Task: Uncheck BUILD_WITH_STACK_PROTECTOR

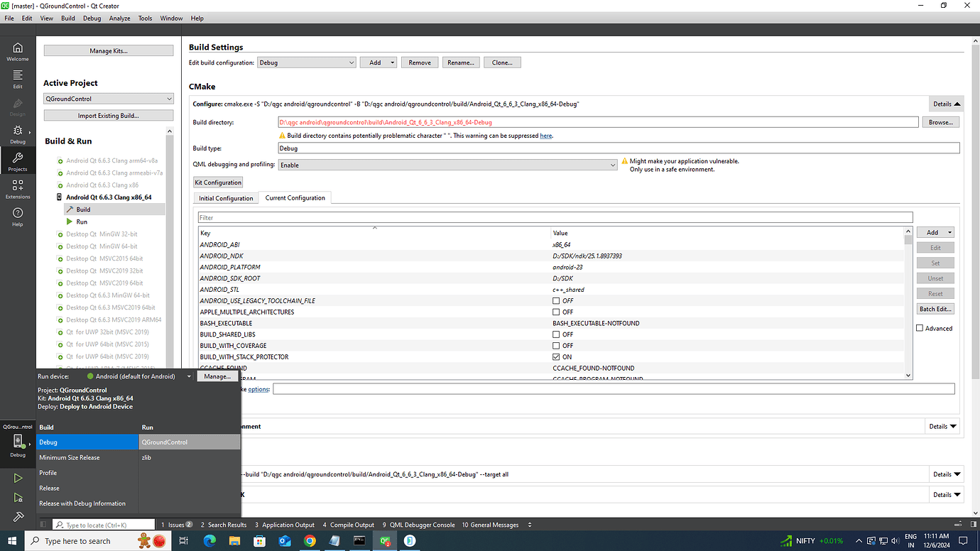Action: (557, 356)
